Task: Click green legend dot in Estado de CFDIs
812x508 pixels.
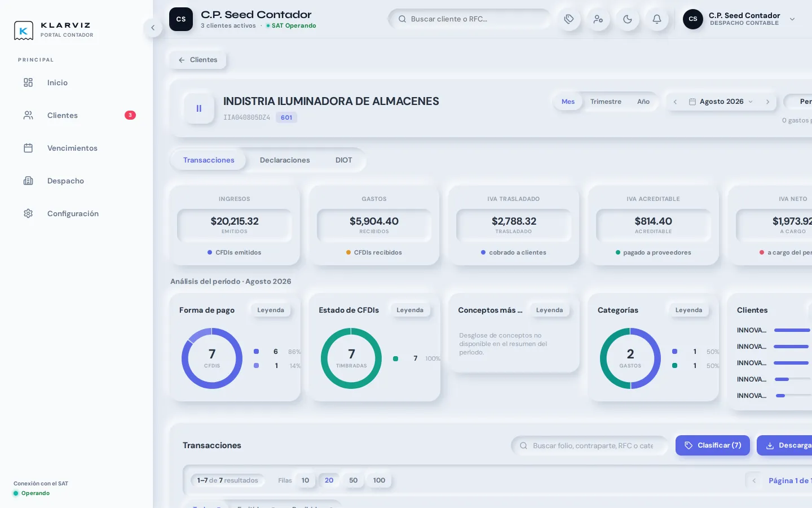Action: click(x=396, y=358)
